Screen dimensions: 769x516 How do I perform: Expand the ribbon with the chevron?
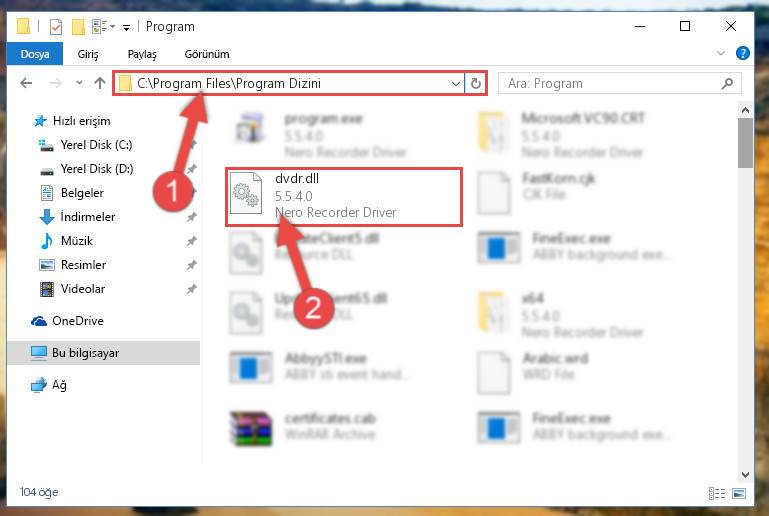[720, 53]
